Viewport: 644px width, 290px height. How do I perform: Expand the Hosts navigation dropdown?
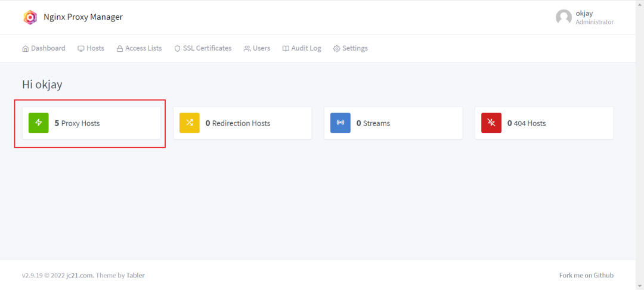[x=91, y=48]
